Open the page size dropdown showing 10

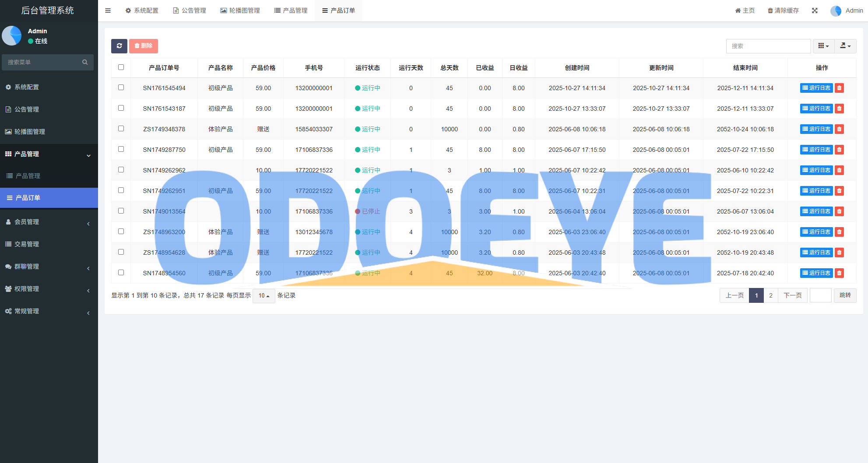tap(264, 296)
